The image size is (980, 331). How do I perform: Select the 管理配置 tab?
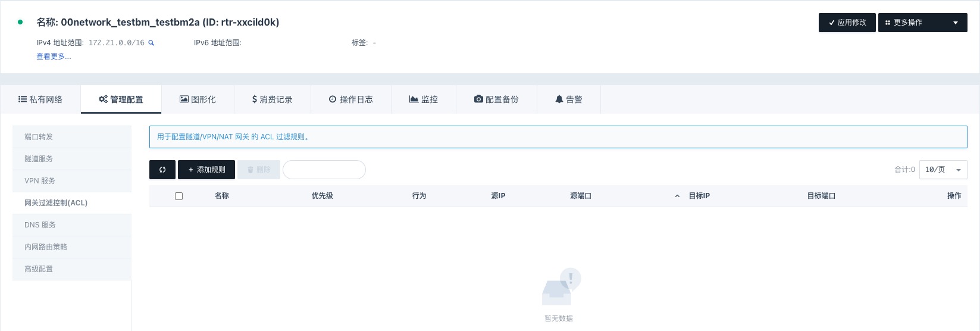pyautogui.click(x=121, y=99)
